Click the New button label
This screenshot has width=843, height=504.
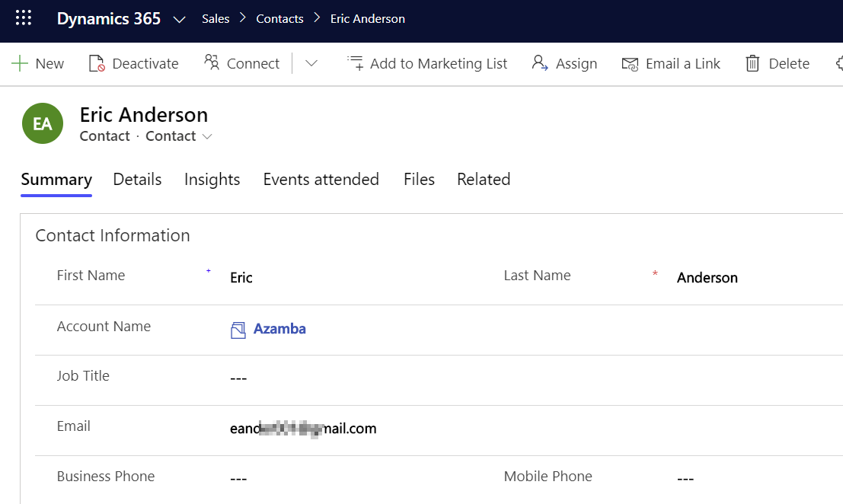pos(49,63)
